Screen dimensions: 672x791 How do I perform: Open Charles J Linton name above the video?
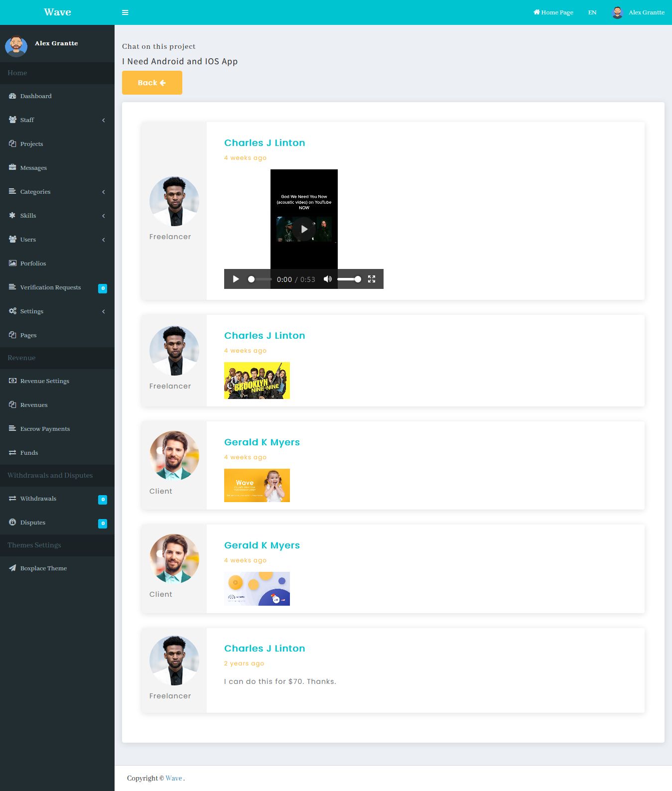point(265,143)
